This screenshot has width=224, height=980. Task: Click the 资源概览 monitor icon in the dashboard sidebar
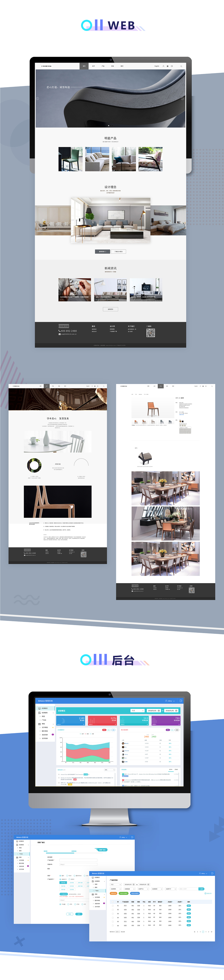39,708
